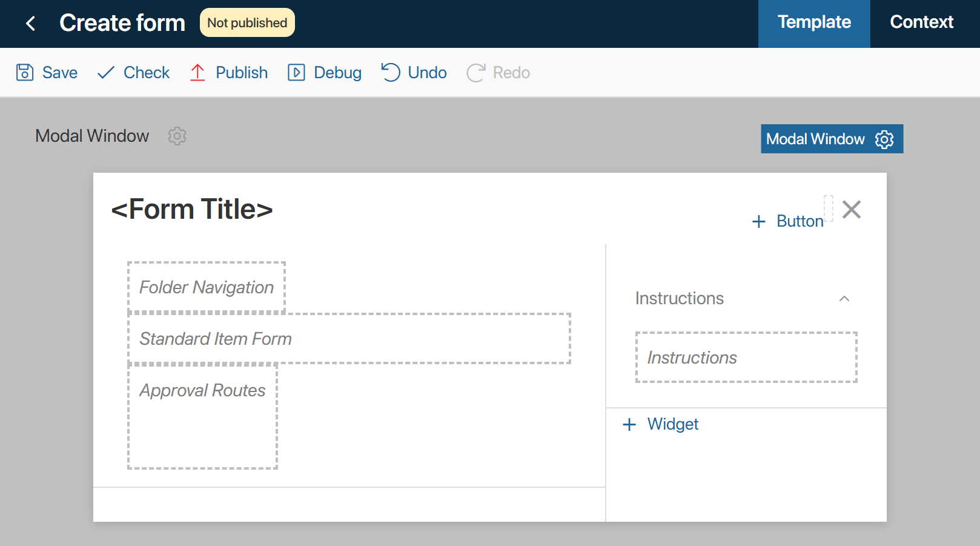Add a new Button to the form header
Image resolution: width=980 pixels, height=546 pixels.
click(x=787, y=221)
